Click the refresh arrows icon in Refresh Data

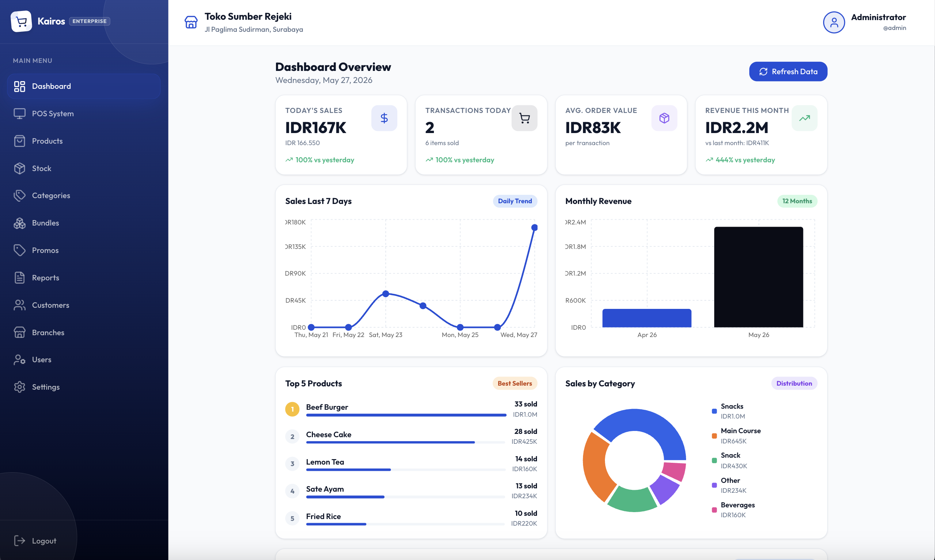pyautogui.click(x=763, y=72)
